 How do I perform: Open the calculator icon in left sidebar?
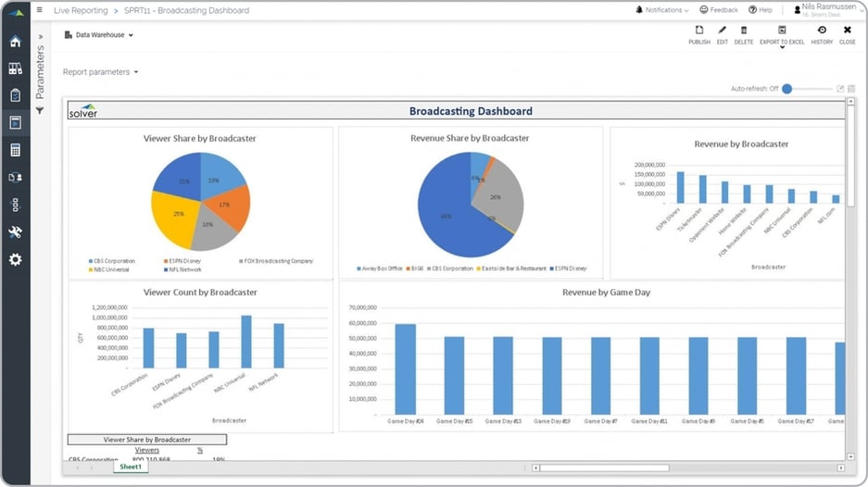(x=15, y=150)
